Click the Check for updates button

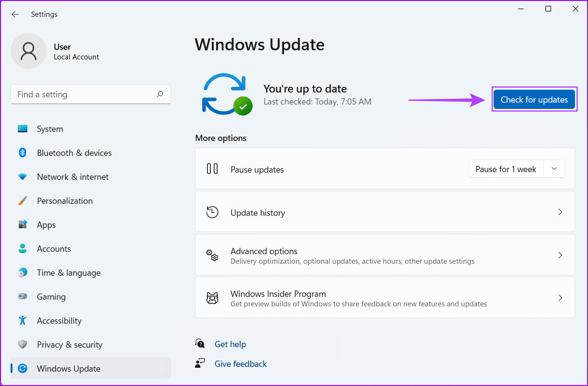point(534,100)
